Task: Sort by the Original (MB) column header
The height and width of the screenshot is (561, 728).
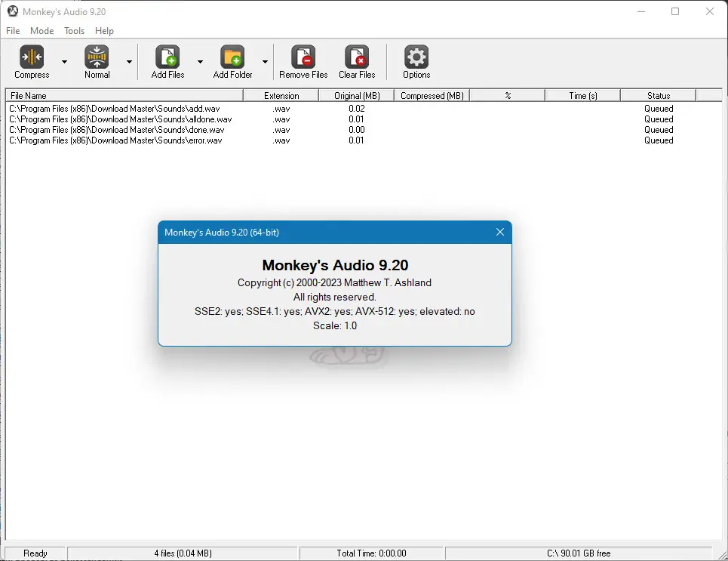Action: click(x=357, y=95)
